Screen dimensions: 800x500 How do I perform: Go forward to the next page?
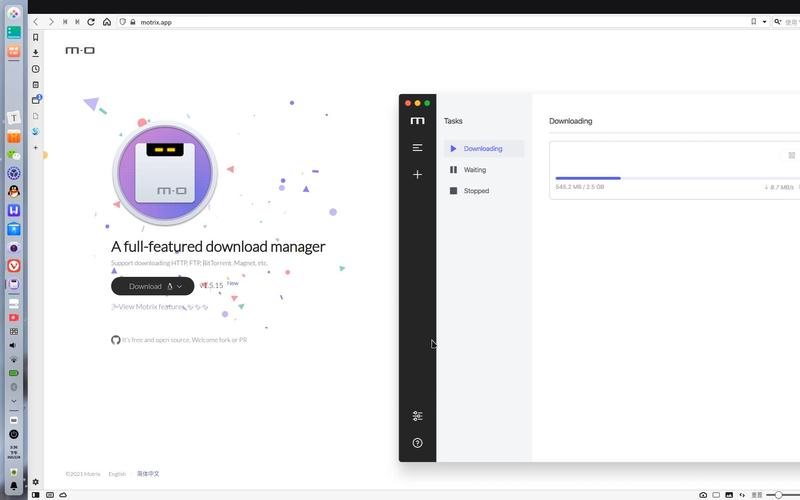51,22
